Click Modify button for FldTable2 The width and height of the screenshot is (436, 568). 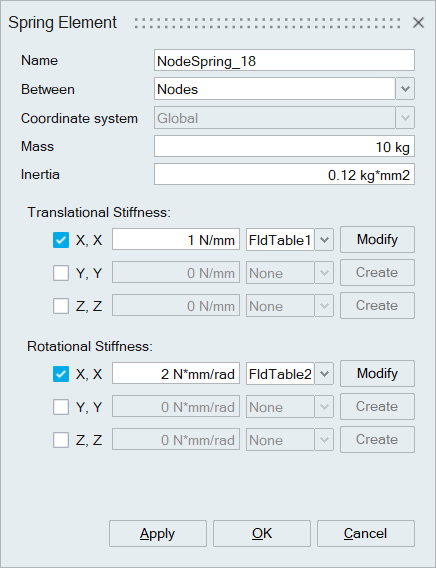[x=377, y=373]
